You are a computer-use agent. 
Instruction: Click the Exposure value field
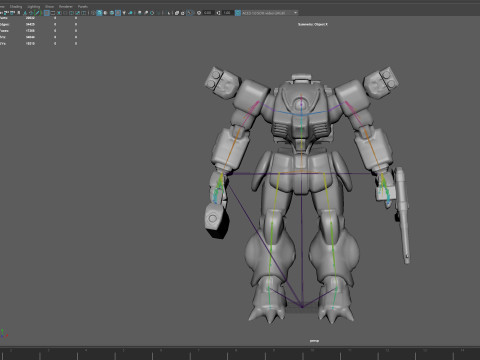coord(208,13)
